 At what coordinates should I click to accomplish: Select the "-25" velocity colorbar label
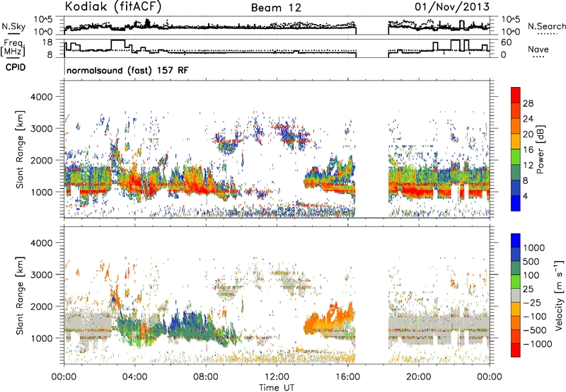click(x=531, y=302)
